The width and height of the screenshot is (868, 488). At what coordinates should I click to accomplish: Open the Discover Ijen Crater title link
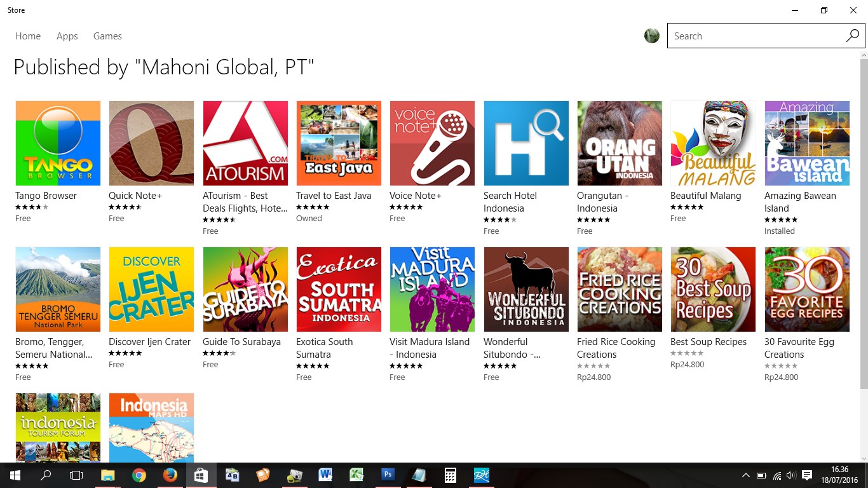click(150, 342)
